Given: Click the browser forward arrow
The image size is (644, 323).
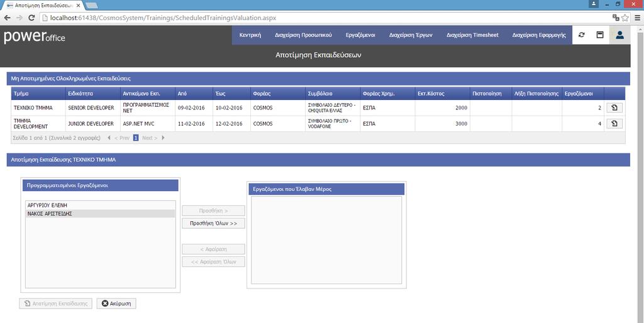Looking at the screenshot, I should (x=19, y=18).
